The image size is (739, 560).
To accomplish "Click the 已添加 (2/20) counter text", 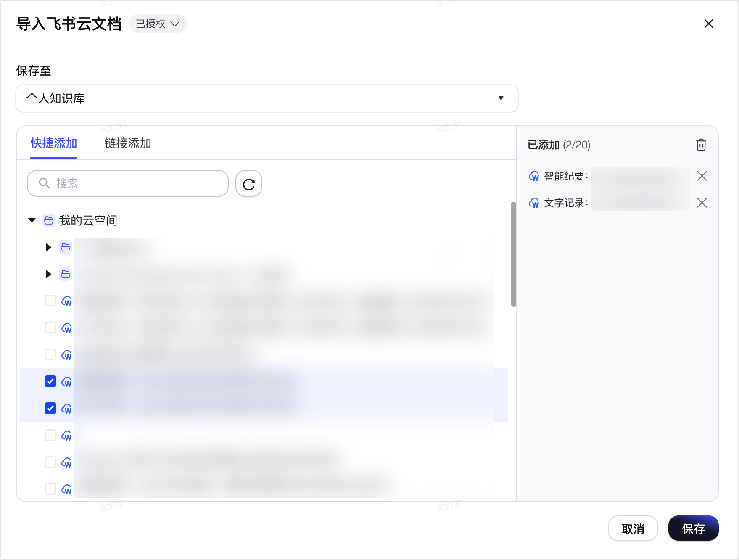I will (559, 145).
